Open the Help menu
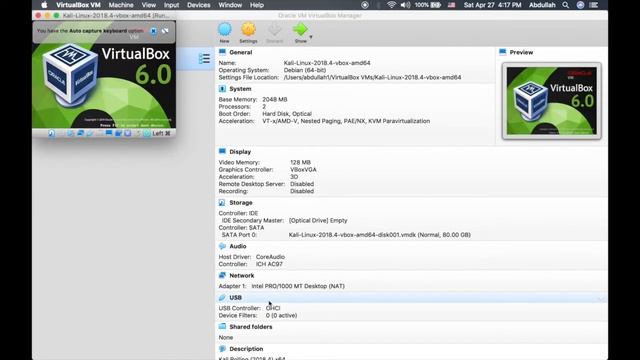This screenshot has height=360, width=640. (257, 5)
